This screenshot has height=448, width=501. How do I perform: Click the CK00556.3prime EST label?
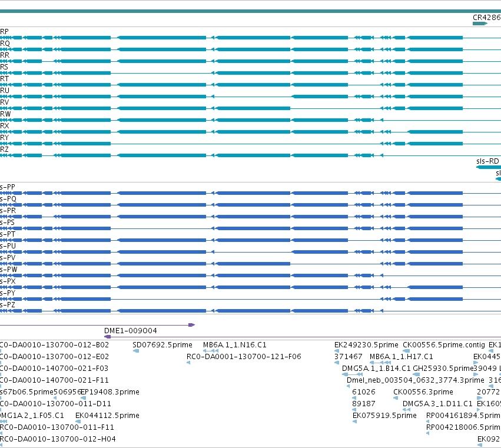click(x=423, y=392)
